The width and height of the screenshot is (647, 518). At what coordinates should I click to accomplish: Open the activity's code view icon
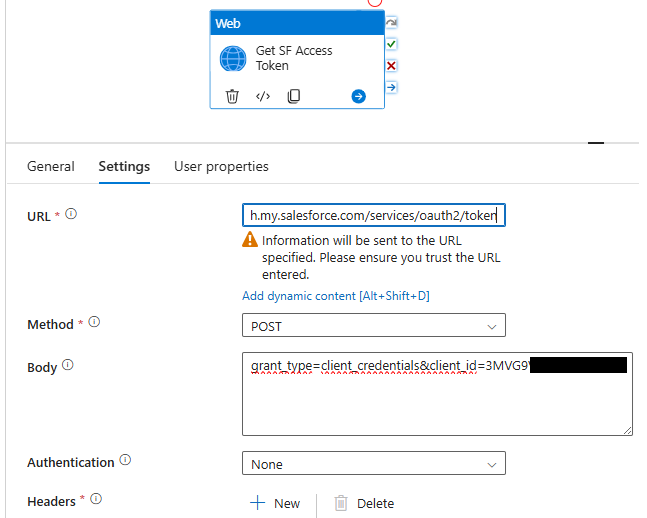coord(263,97)
